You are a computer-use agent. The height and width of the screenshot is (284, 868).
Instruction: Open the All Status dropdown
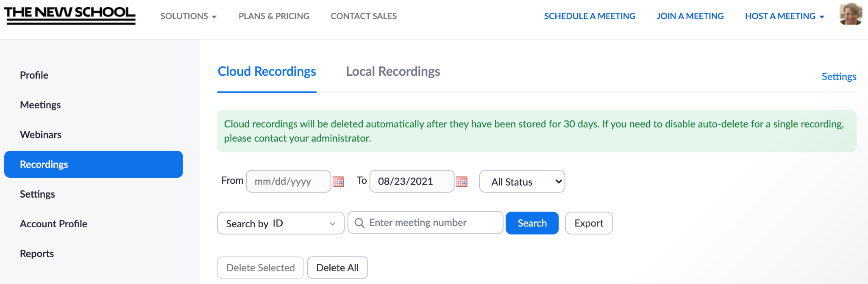pyautogui.click(x=522, y=182)
